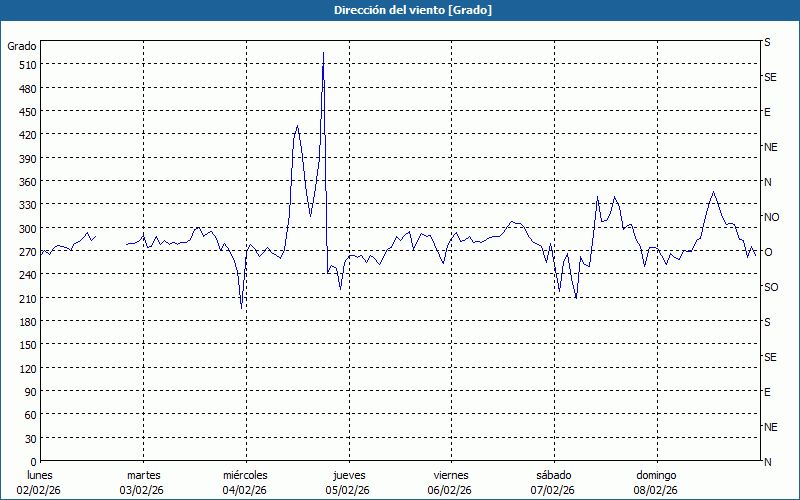Click the SO compass label on right axis
800x500 pixels.
point(770,287)
